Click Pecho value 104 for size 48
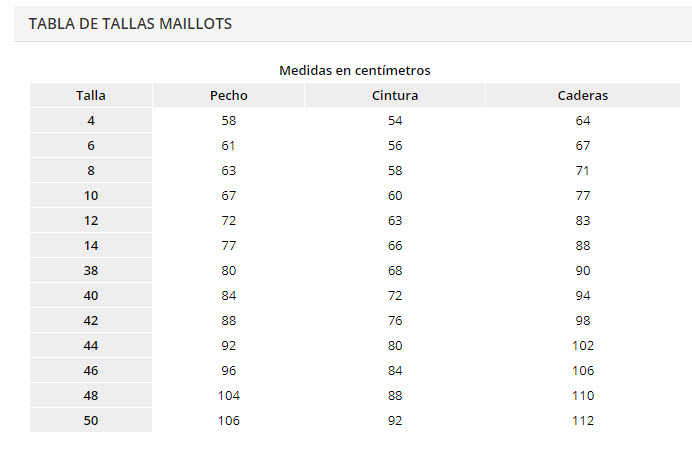Screen dimensions: 692x475 point(229,395)
